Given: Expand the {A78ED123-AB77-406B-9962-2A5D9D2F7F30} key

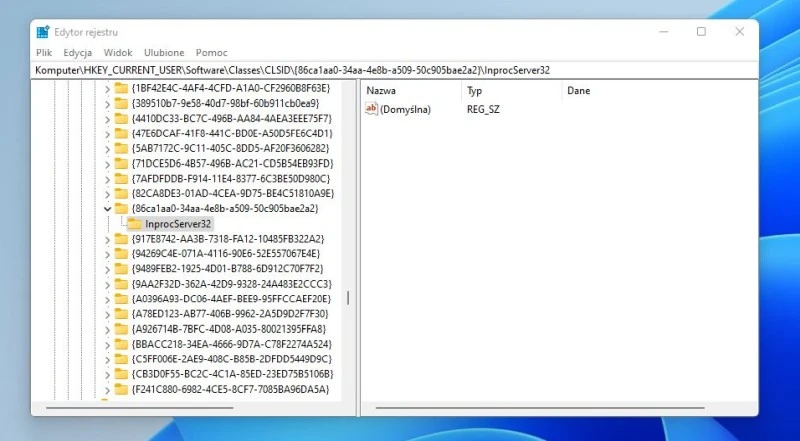Looking at the screenshot, I should (x=107, y=314).
